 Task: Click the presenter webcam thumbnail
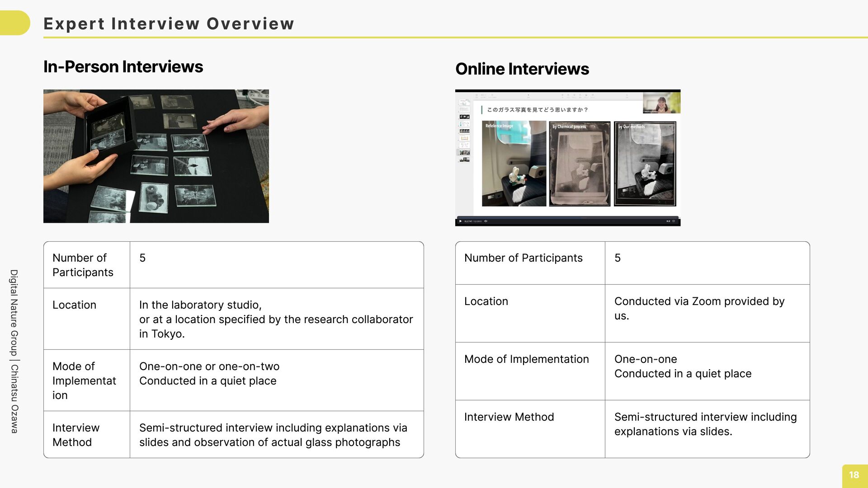coord(661,103)
